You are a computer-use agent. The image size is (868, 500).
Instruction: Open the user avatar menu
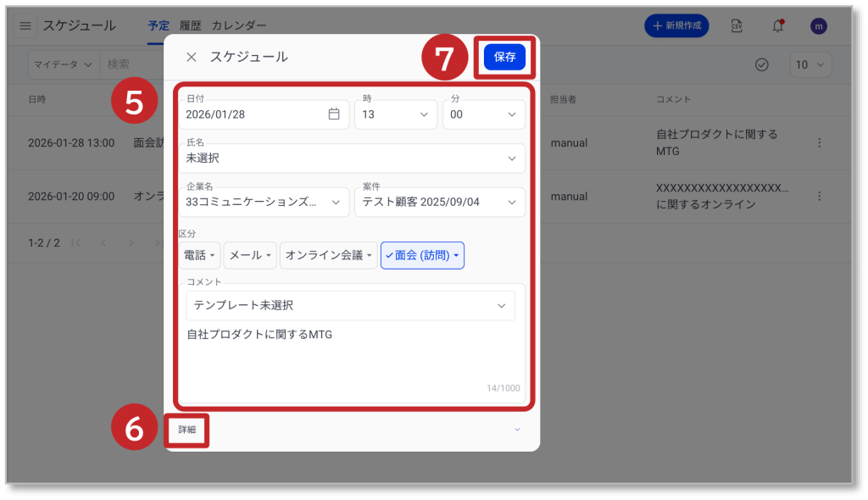[818, 26]
